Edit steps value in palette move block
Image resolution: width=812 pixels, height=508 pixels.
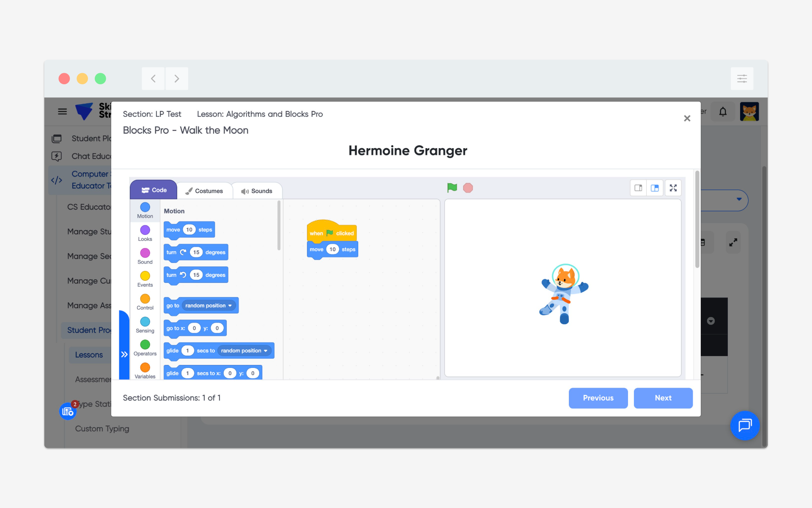pyautogui.click(x=189, y=230)
